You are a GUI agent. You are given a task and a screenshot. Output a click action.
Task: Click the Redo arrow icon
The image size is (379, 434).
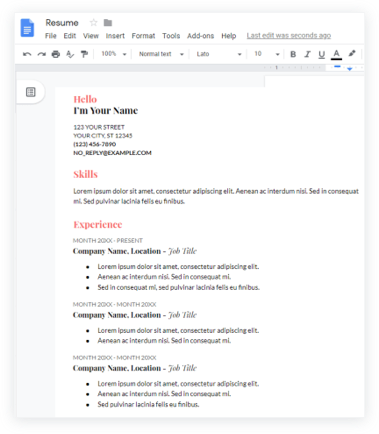point(42,54)
